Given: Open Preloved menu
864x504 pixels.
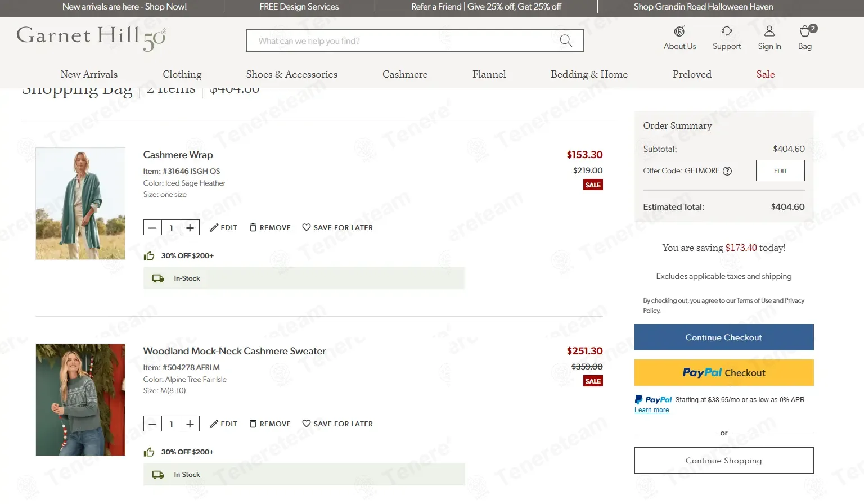Looking at the screenshot, I should pos(692,74).
